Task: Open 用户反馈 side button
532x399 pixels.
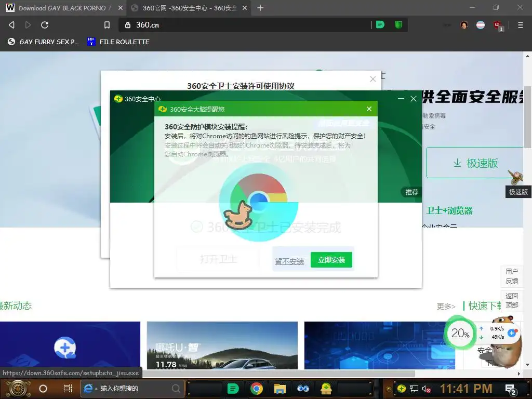Action: click(x=512, y=276)
